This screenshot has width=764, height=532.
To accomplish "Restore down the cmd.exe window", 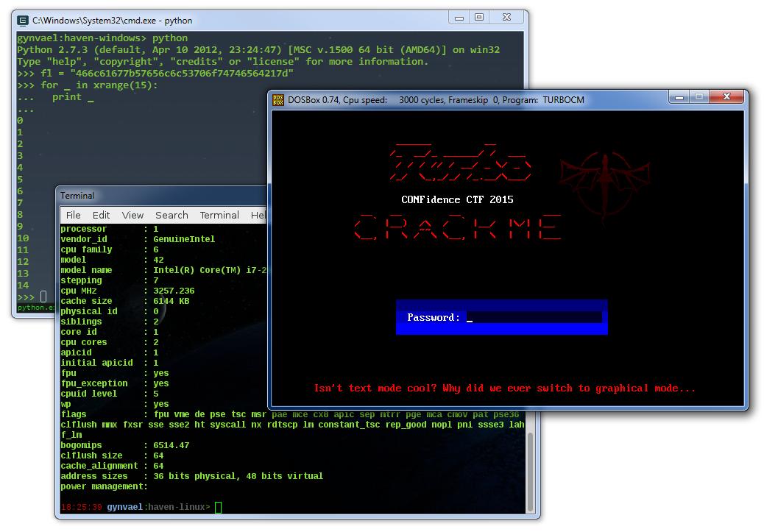I will click(479, 17).
